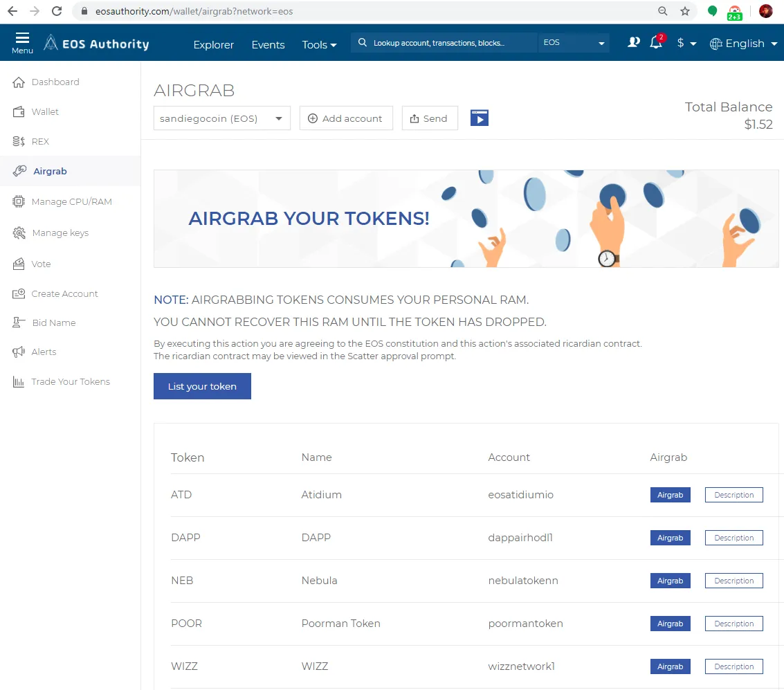Click the eosatidiumio account name
The height and width of the screenshot is (690, 784).
point(520,495)
